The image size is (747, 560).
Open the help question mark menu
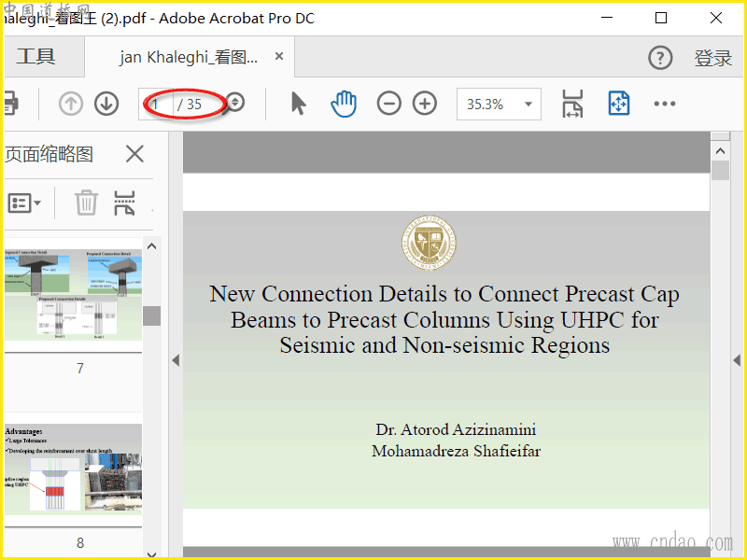(660, 58)
